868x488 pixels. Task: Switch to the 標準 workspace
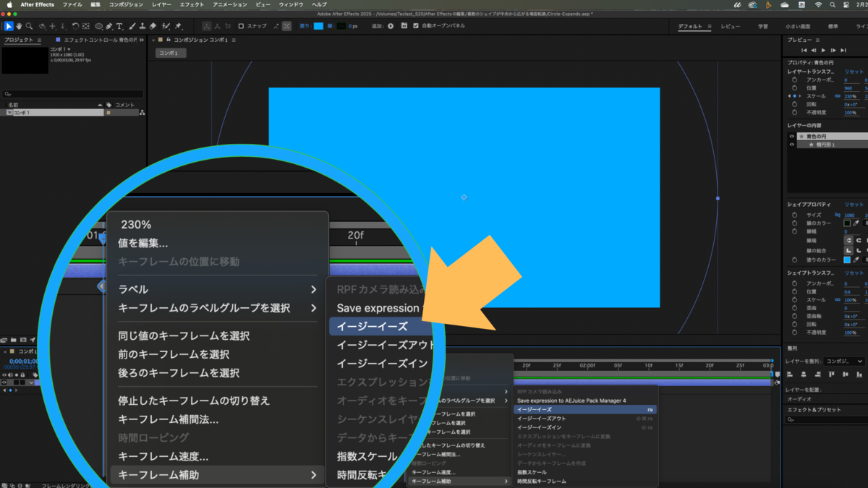pos(833,26)
